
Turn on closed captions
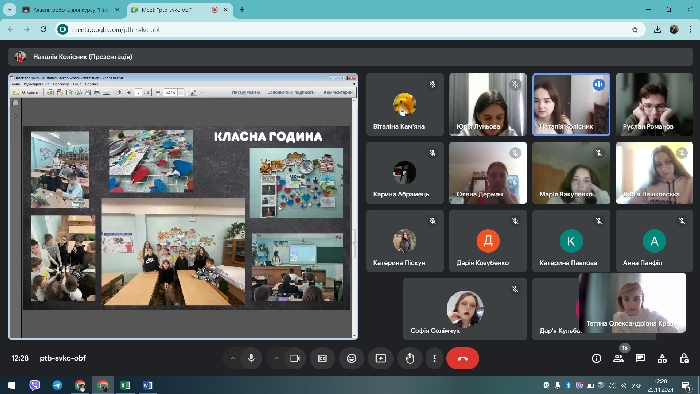click(322, 358)
